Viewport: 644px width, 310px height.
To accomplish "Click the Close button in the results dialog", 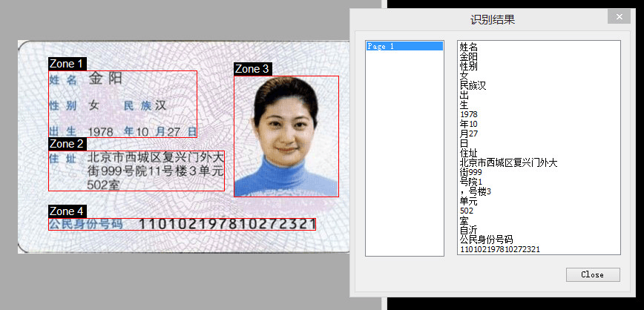I will [592, 274].
